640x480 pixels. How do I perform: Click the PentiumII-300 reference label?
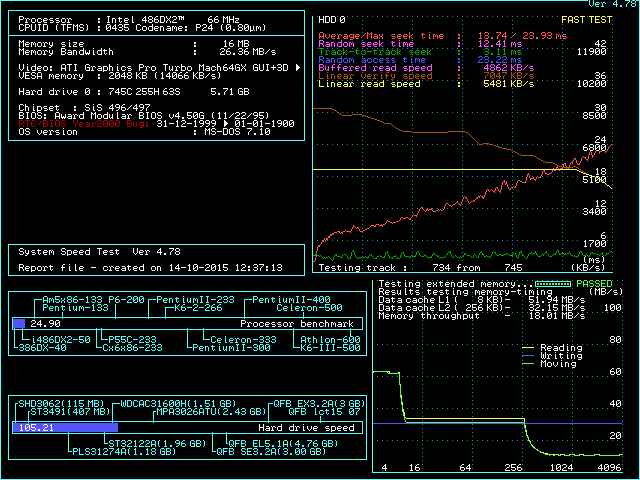point(231,348)
